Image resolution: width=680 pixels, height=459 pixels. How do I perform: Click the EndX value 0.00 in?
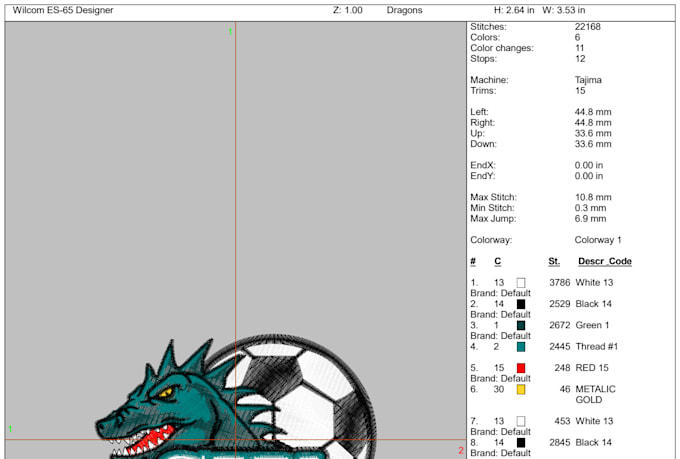click(x=588, y=165)
